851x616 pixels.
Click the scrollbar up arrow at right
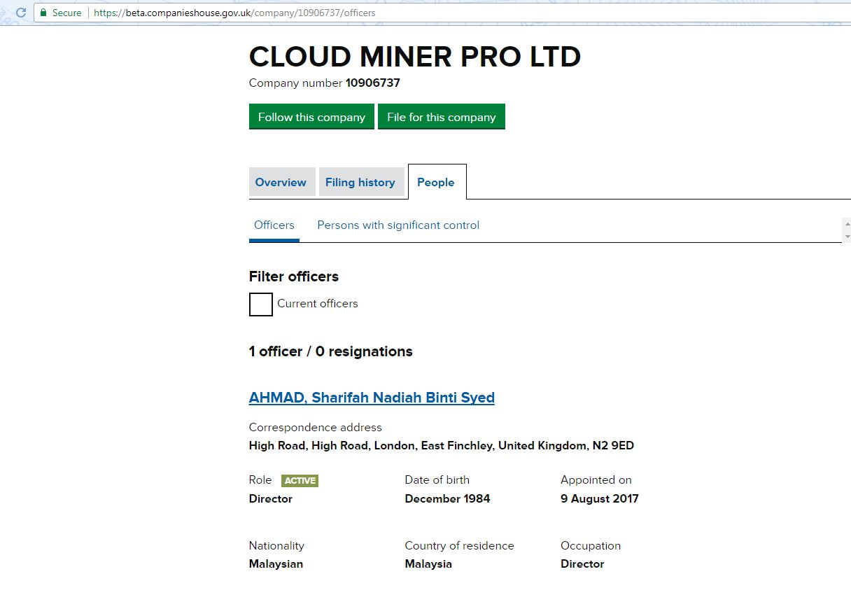[x=847, y=225]
